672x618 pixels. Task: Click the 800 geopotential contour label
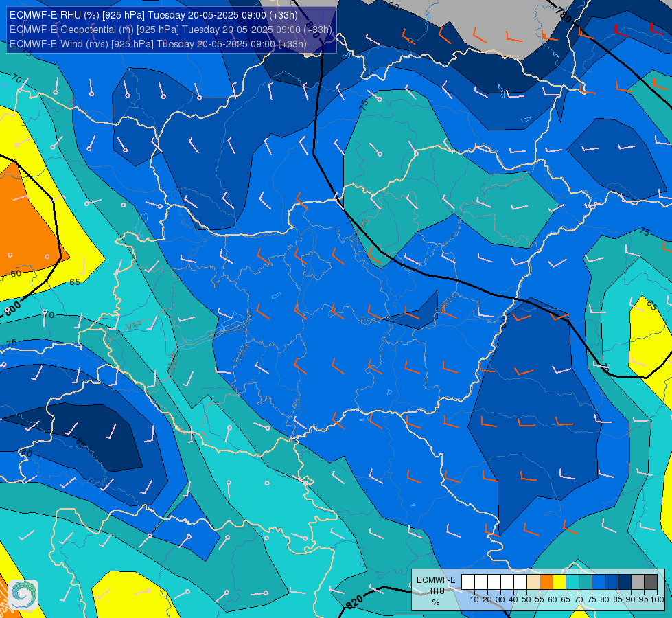[13, 308]
